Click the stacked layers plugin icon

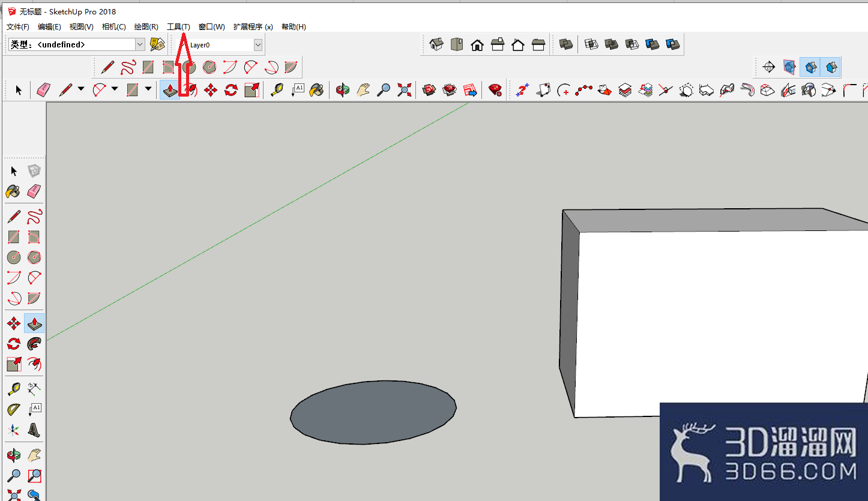(625, 90)
